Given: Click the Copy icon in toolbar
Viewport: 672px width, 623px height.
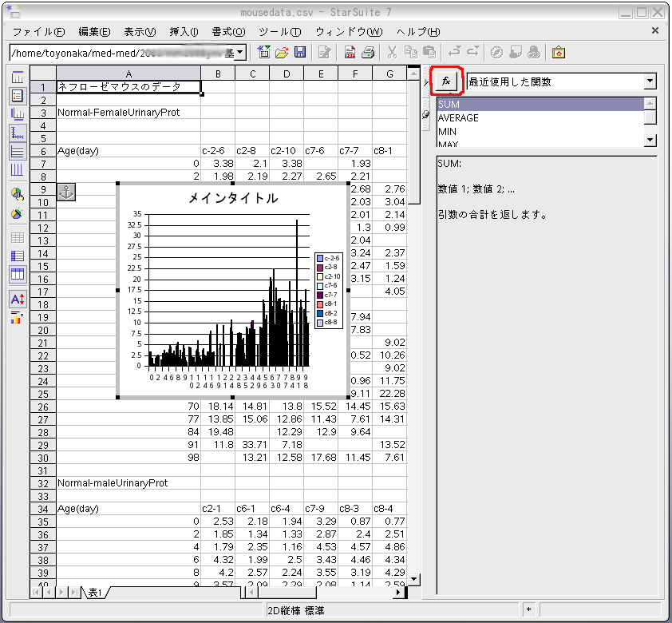Looking at the screenshot, I should 410,52.
